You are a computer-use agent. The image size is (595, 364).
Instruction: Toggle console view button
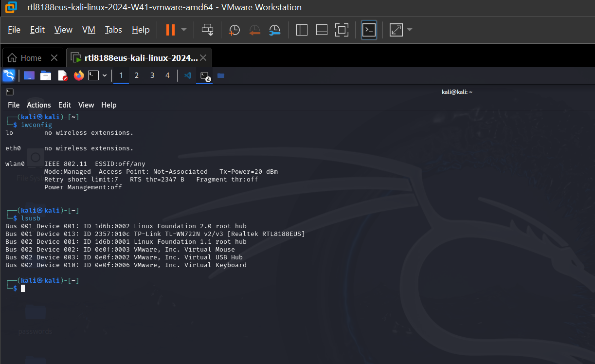point(369,30)
